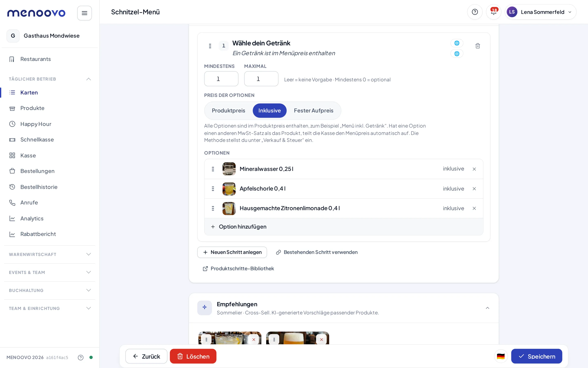Screen dimensions: 588x368
Task: Open Produktschritte-Bibliothek link
Action: click(x=238, y=268)
